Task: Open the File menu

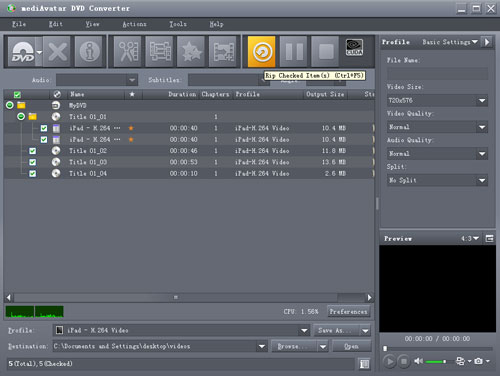Action: coord(19,24)
